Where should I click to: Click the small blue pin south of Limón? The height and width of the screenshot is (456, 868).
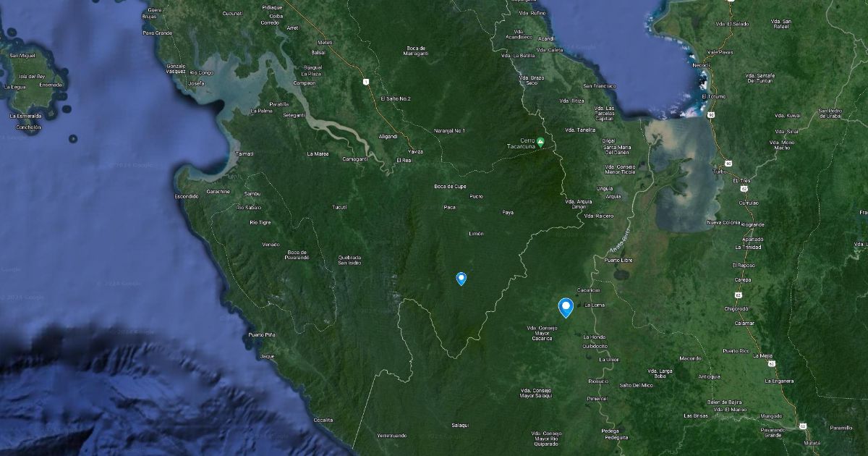pos(461,278)
